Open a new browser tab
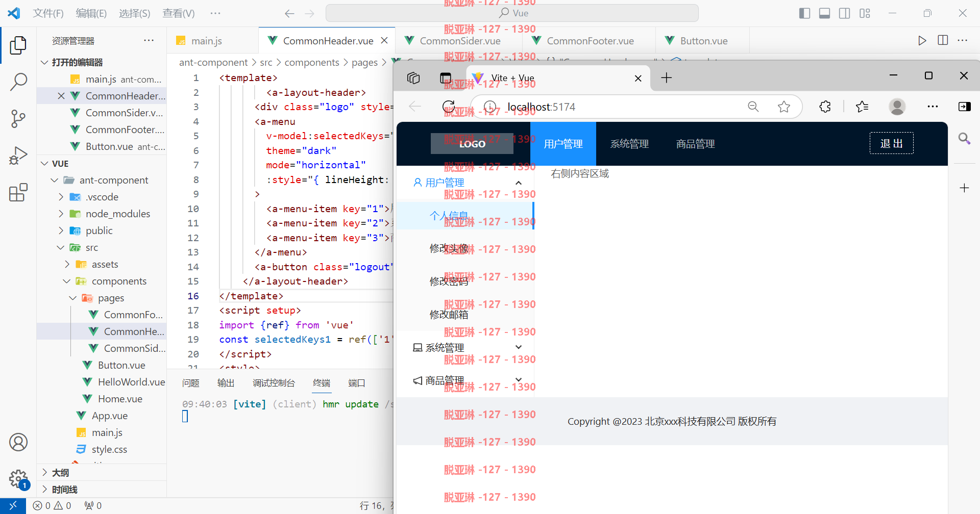Viewport: 980px width, 514px height. click(x=666, y=78)
